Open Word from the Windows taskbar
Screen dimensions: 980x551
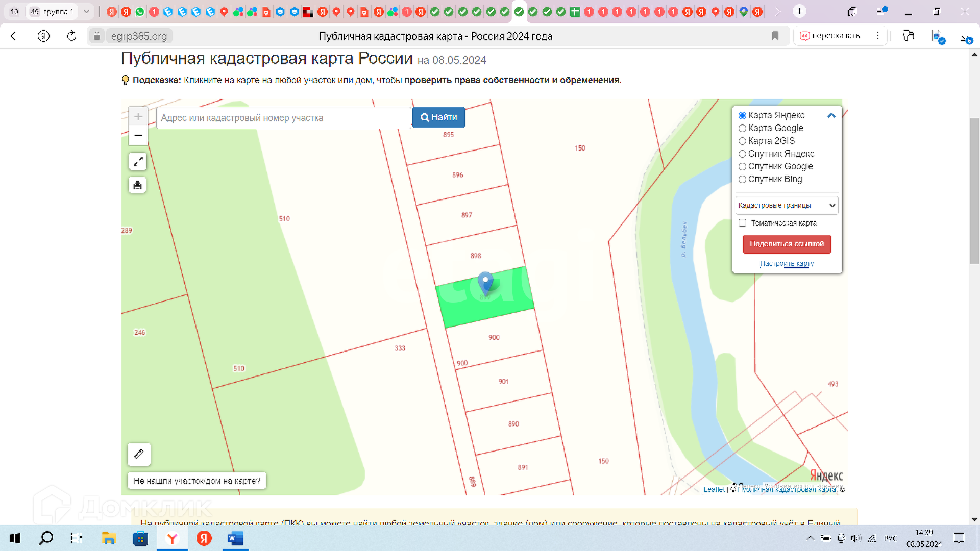tap(235, 538)
